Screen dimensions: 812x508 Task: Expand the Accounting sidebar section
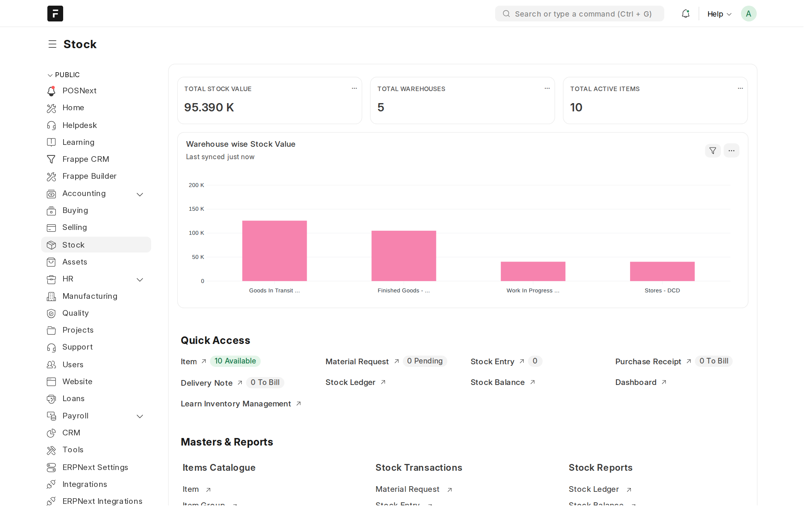(140, 194)
